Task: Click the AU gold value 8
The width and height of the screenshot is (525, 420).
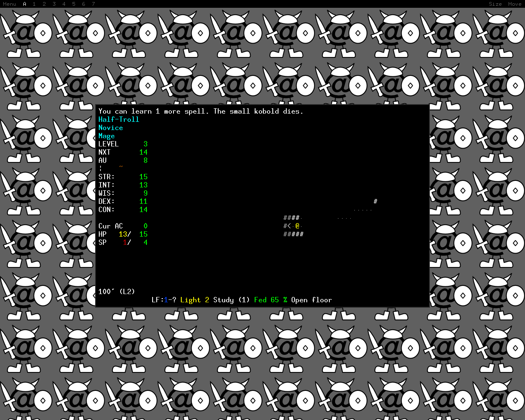Action: [x=146, y=160]
